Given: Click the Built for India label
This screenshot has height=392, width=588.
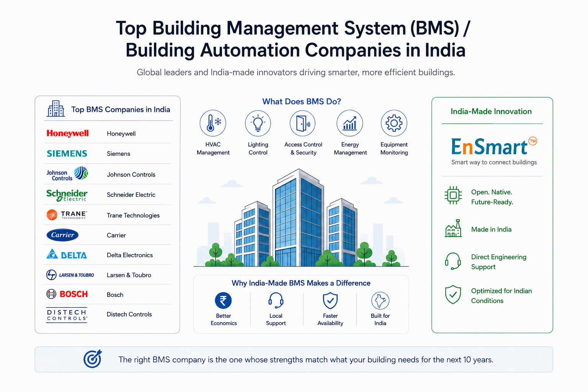Looking at the screenshot, I should pos(380,320).
